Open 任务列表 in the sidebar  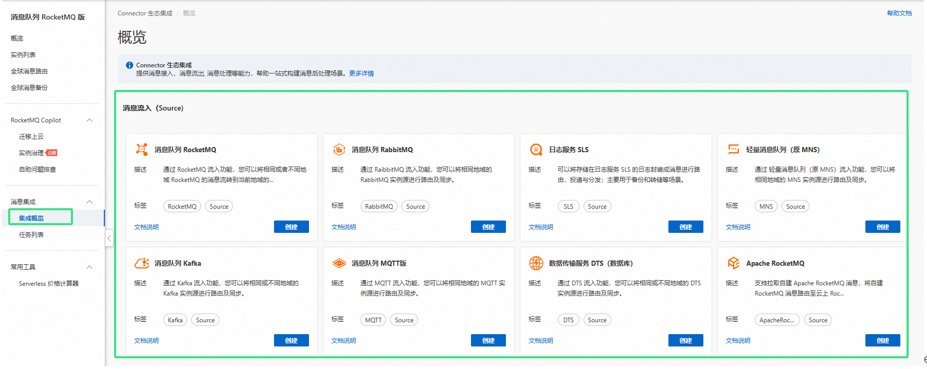click(31, 235)
